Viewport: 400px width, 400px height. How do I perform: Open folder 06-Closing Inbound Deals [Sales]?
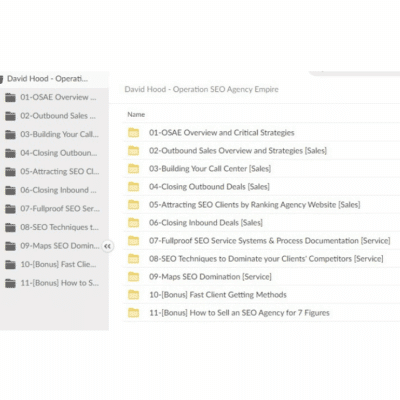[x=206, y=223]
